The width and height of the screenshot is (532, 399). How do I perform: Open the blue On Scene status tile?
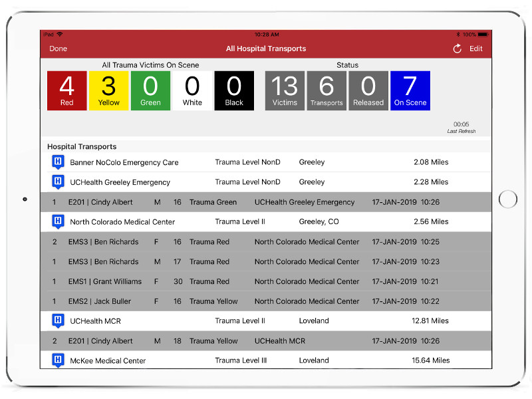(x=410, y=90)
